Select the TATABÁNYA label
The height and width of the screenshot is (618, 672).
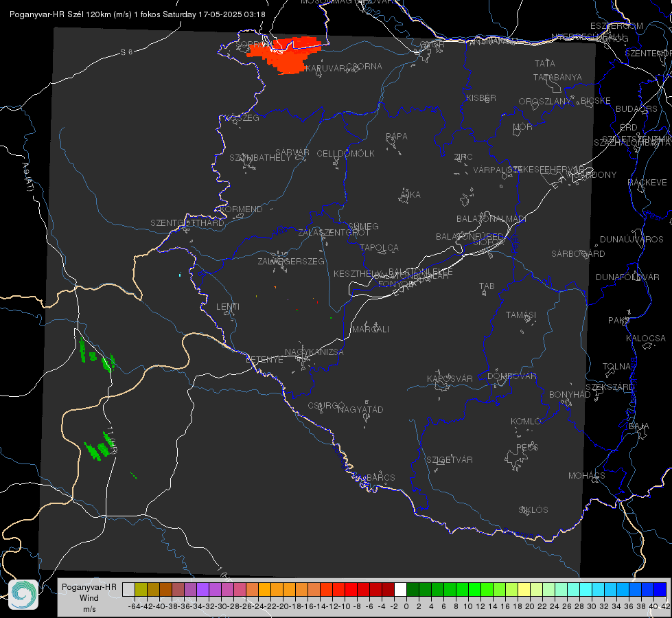tap(557, 77)
